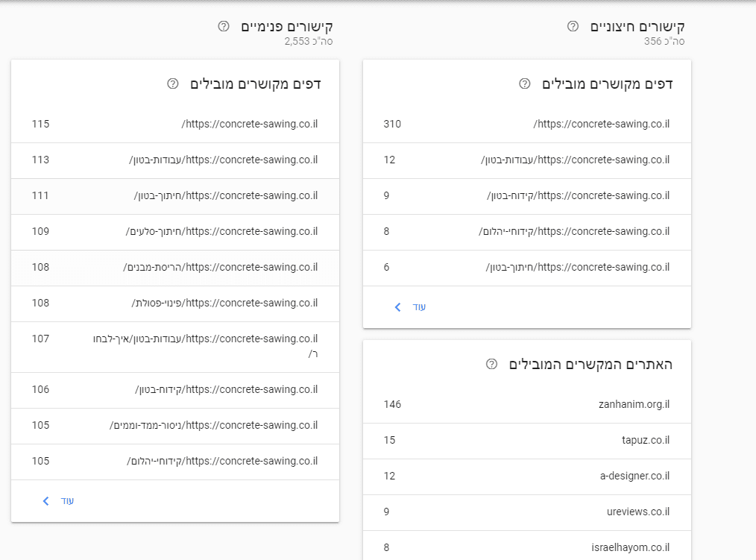
Task: Expand the chevron in the external top linked pages card
Action: 398,307
